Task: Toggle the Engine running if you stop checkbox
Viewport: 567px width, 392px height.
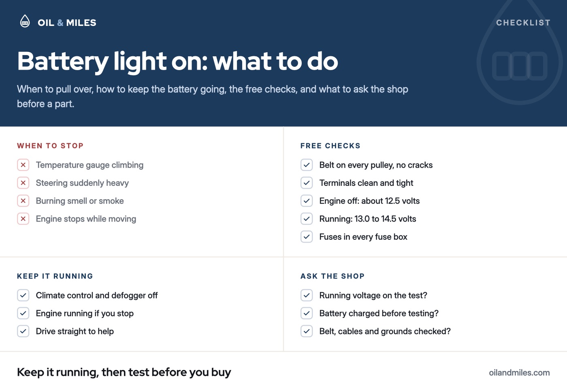Action: (x=23, y=313)
